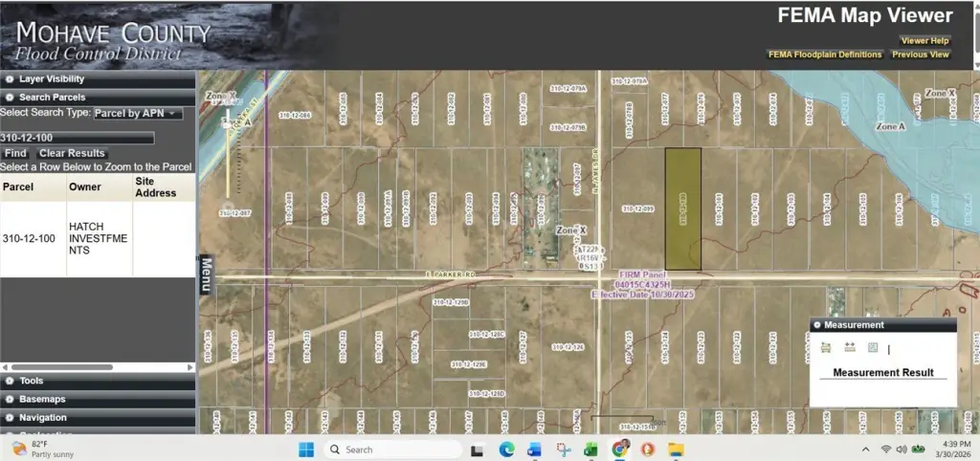Open Snipping Tool from the taskbar

tap(563, 449)
